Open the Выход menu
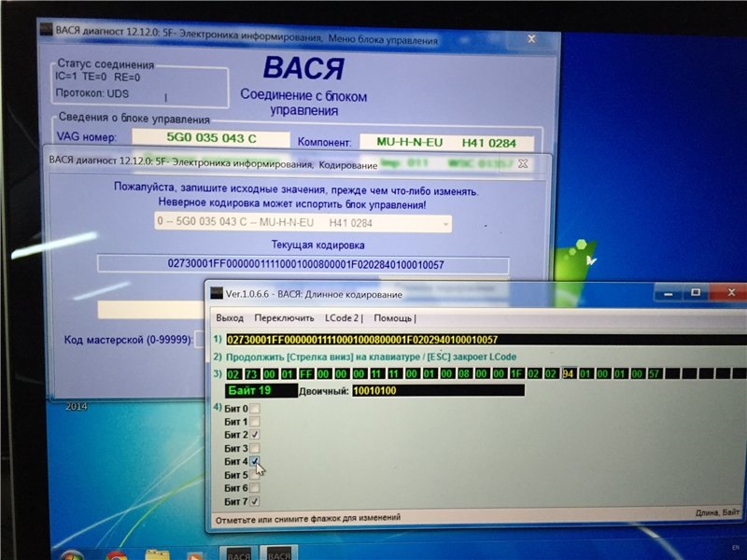 [230, 317]
